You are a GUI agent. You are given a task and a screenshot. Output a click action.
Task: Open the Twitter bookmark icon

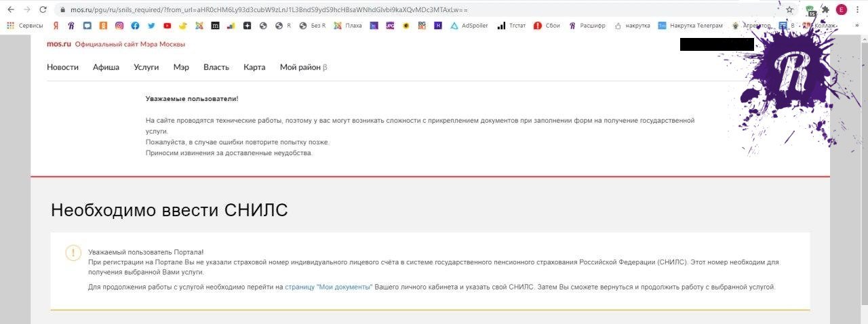151,26
